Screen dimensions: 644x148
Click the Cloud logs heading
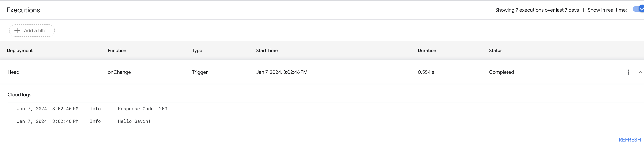(x=19, y=95)
